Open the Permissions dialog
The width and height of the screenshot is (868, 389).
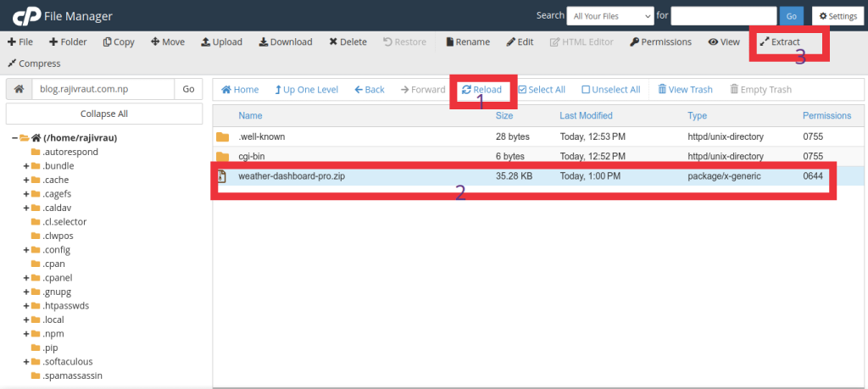[x=661, y=42]
